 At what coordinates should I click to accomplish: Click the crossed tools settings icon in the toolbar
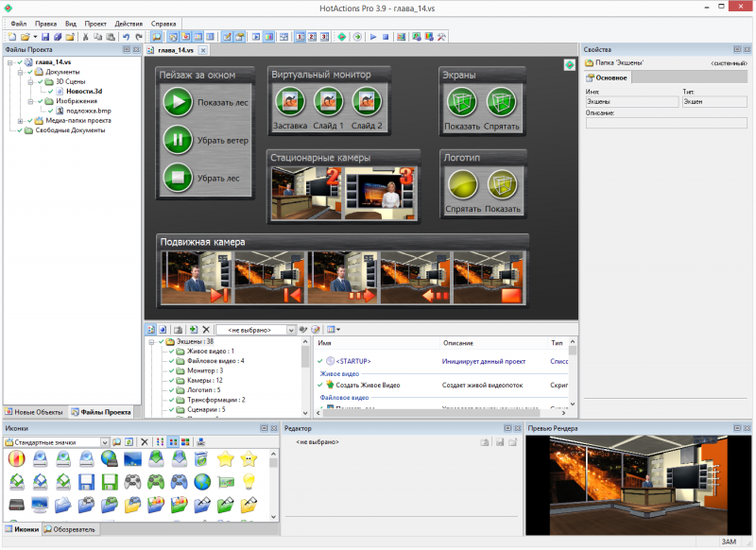pos(441,37)
